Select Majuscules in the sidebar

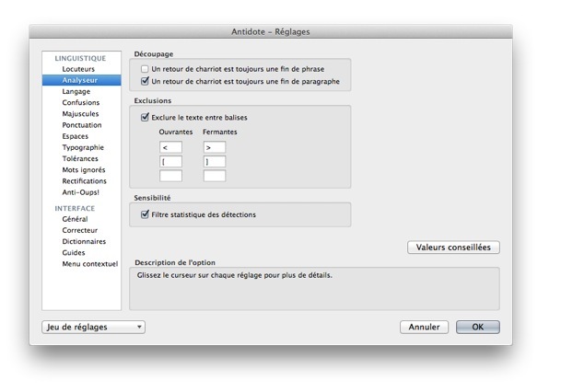point(80,113)
